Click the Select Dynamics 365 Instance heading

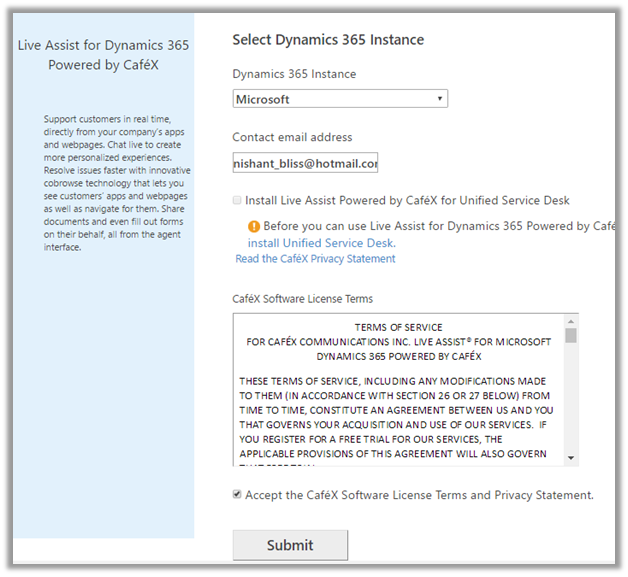click(328, 40)
